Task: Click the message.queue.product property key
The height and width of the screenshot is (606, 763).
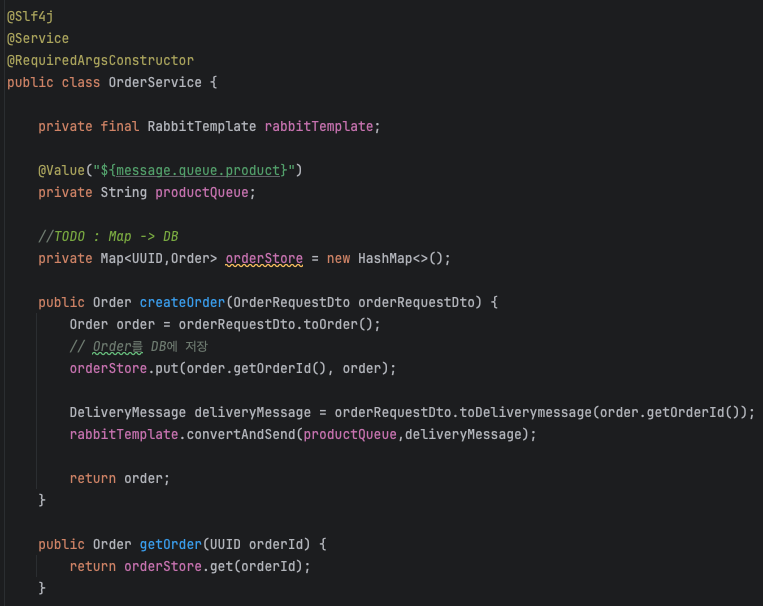Action: (x=198, y=170)
